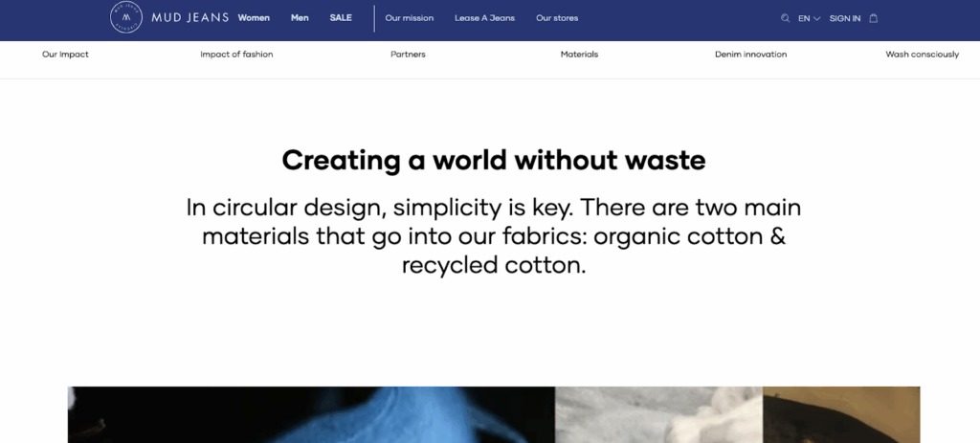Click the SIGN IN link
The width and height of the screenshot is (980, 443).
coord(844,19)
